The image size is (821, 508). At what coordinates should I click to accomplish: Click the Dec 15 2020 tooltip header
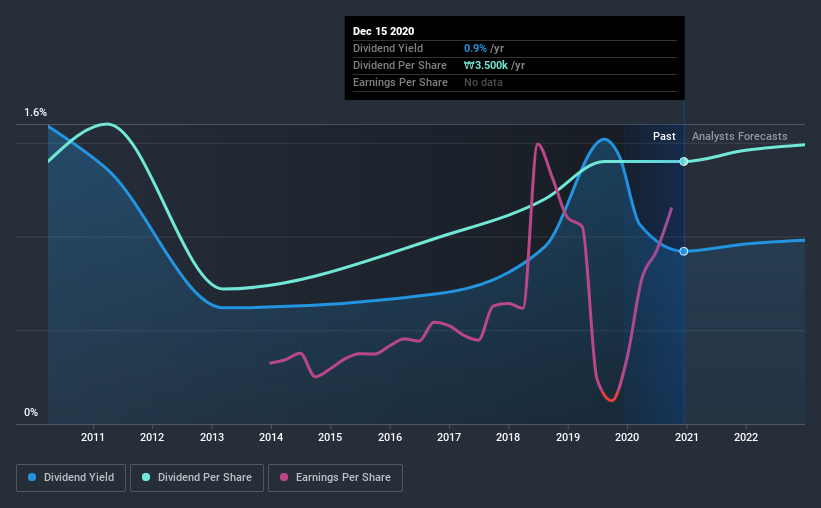(x=383, y=31)
